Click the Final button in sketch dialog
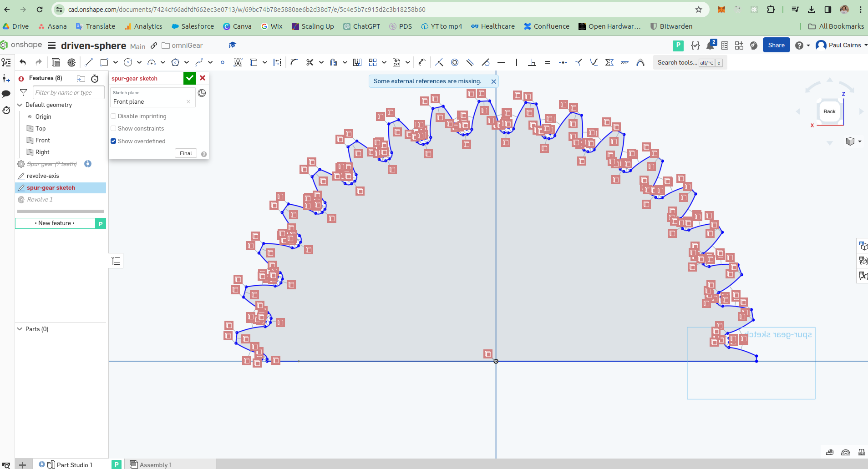The height and width of the screenshot is (469, 868). pos(186,153)
